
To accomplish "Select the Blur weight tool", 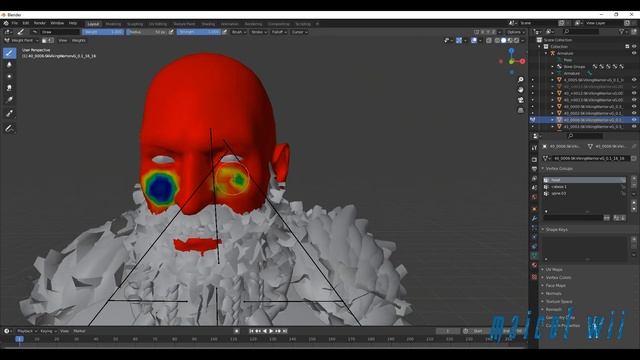I will [9, 64].
